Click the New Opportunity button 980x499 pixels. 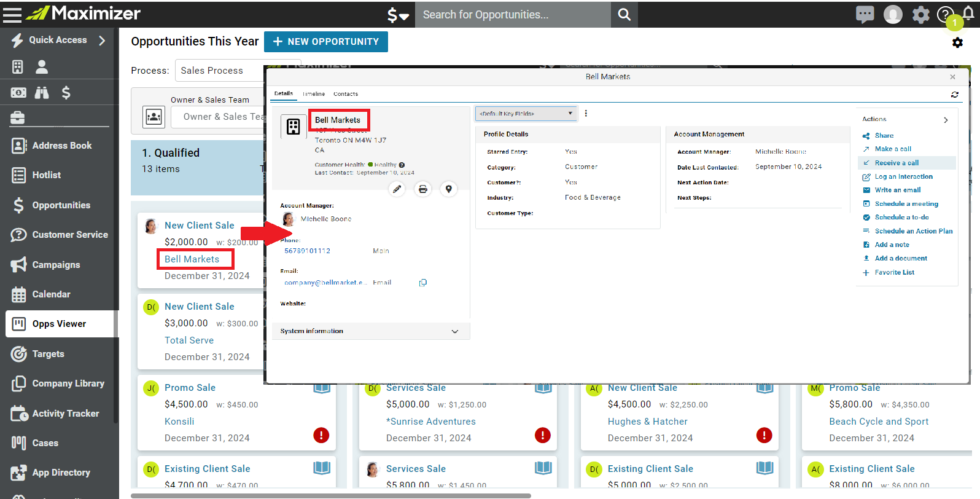[x=326, y=42]
